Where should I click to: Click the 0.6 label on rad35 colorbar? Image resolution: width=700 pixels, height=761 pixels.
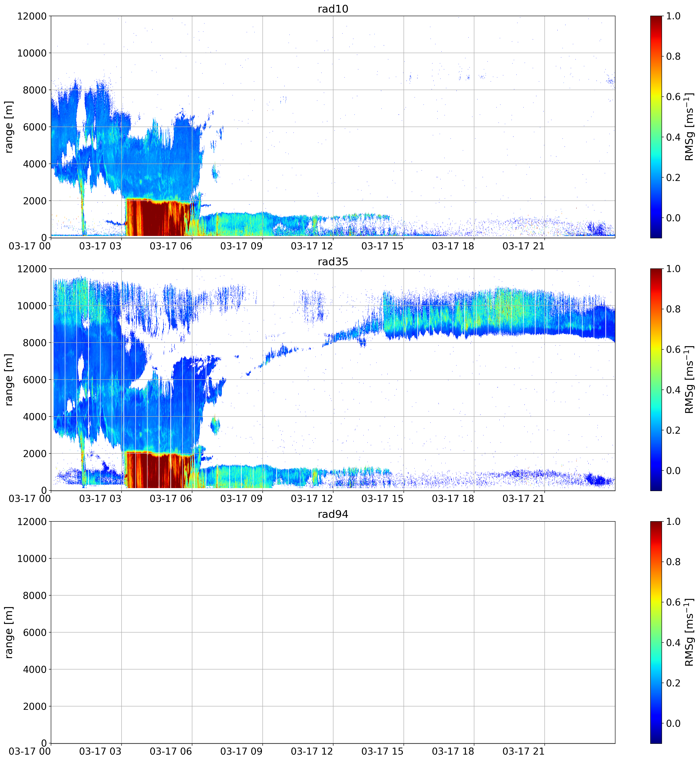(673, 350)
